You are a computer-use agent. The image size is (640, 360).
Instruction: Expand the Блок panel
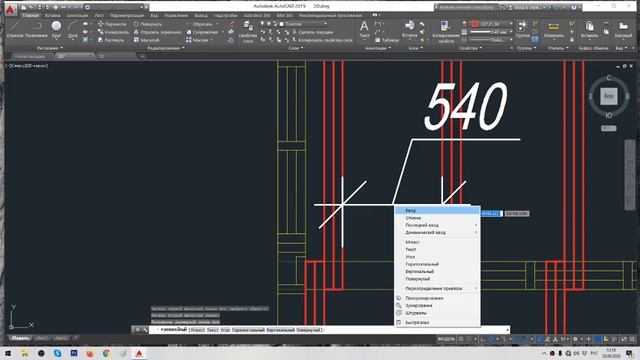[x=416, y=48]
